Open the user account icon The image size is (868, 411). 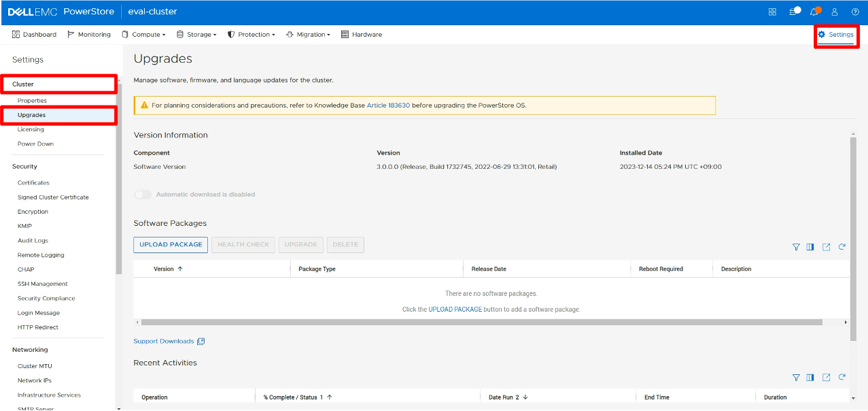coord(835,12)
